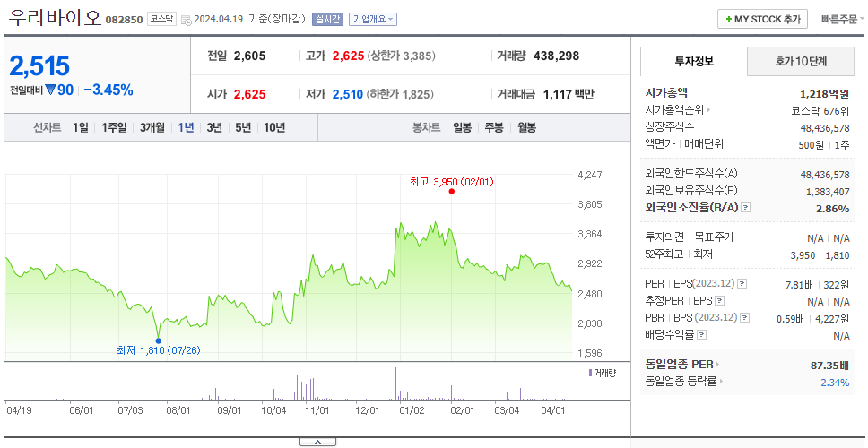The image size is (868, 448).
Task: Click the 7.81배 | 322원 PER values
Action: click(x=817, y=286)
